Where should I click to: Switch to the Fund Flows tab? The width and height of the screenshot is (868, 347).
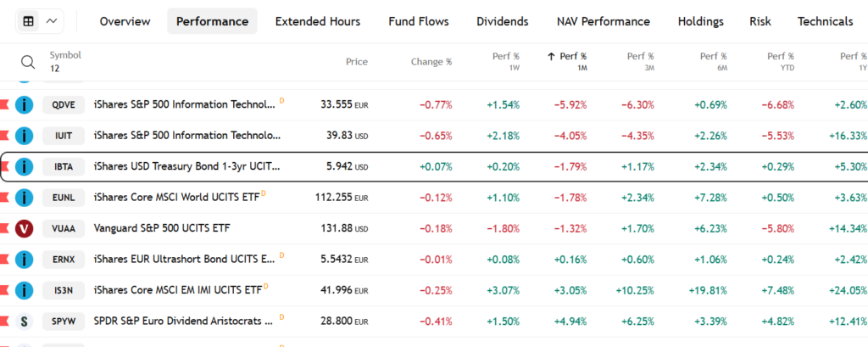418,21
